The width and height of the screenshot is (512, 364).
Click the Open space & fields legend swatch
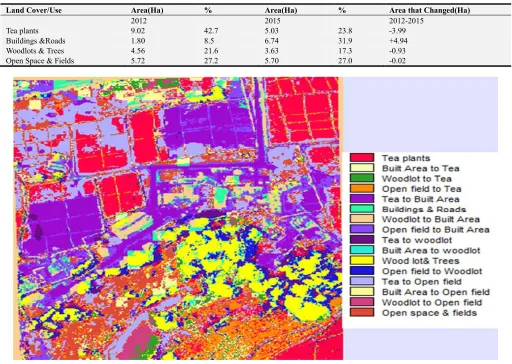tap(362, 312)
